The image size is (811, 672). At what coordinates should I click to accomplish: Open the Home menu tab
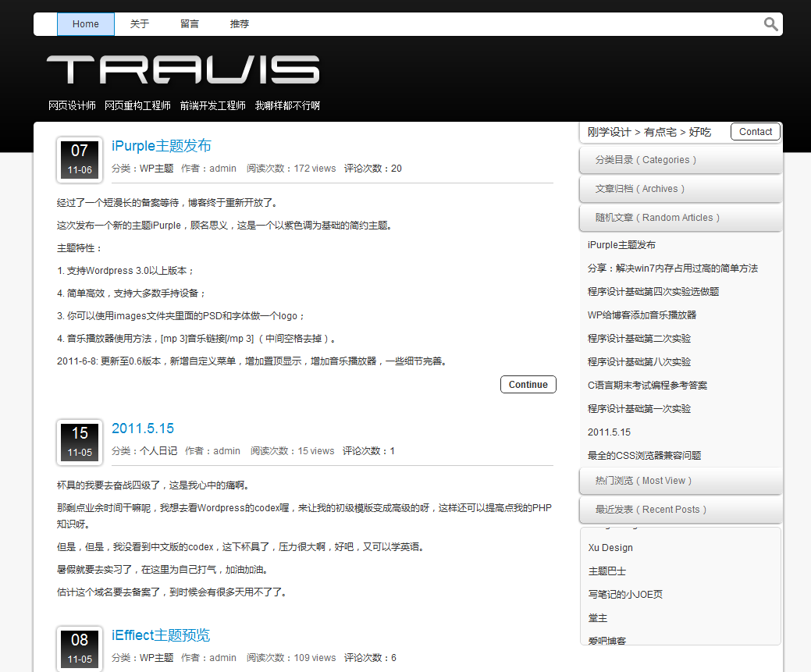(x=86, y=24)
